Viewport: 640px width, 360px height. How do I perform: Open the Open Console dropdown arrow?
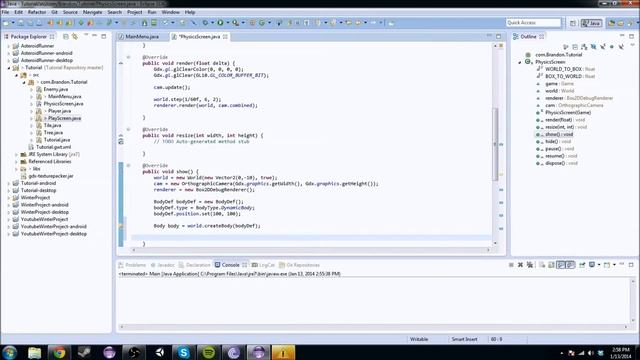tap(614, 265)
